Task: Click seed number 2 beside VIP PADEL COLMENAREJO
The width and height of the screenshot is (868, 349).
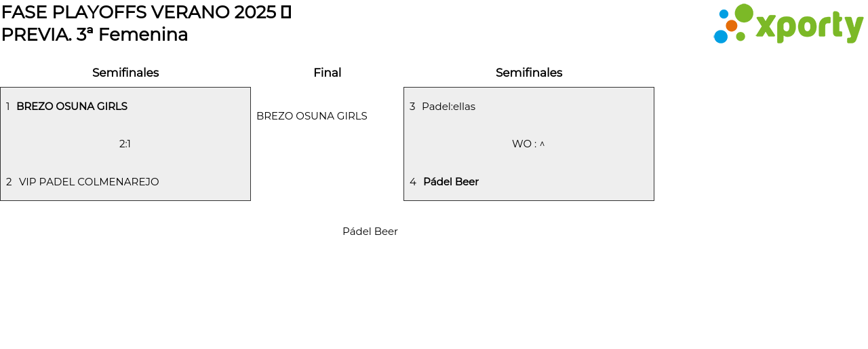Action: pyautogui.click(x=9, y=182)
